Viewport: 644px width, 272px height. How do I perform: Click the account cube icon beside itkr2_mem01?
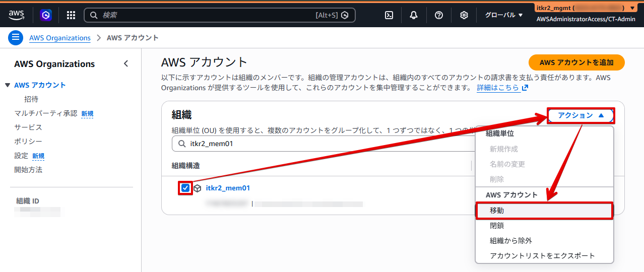(x=198, y=188)
